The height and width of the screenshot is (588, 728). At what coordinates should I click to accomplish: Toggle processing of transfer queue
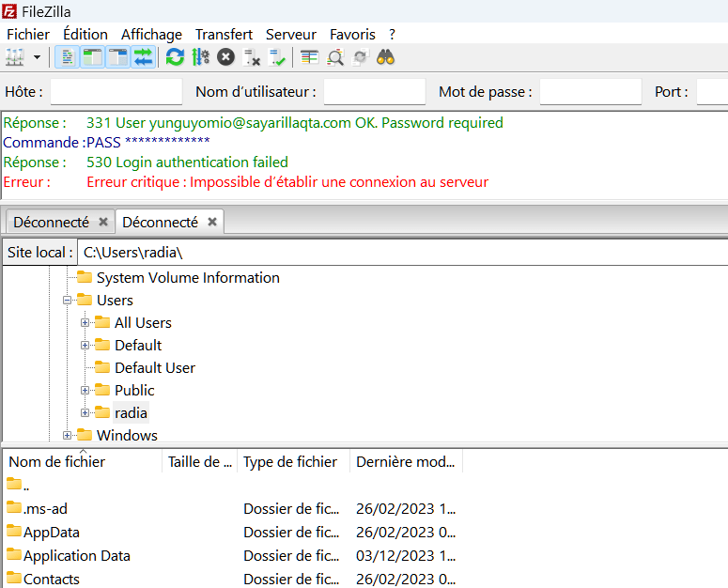pyautogui.click(x=201, y=57)
